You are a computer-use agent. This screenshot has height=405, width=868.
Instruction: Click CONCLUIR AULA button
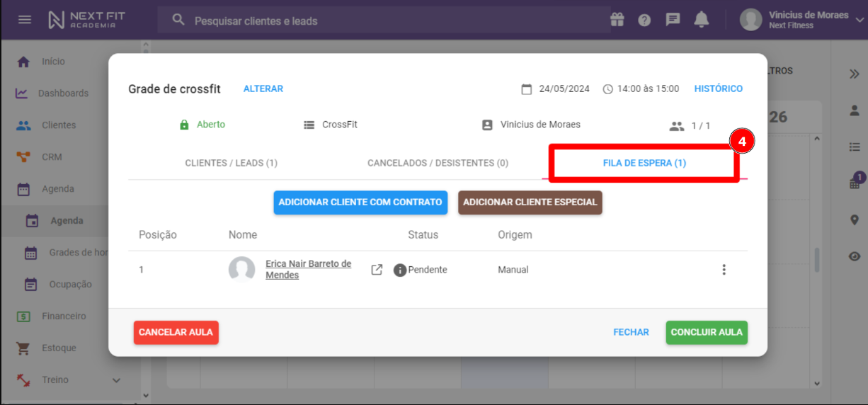[707, 333]
